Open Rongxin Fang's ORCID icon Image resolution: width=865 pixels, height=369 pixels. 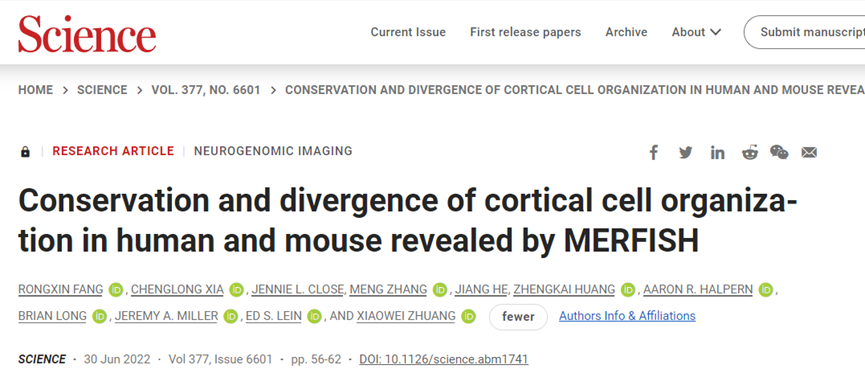click(115, 290)
